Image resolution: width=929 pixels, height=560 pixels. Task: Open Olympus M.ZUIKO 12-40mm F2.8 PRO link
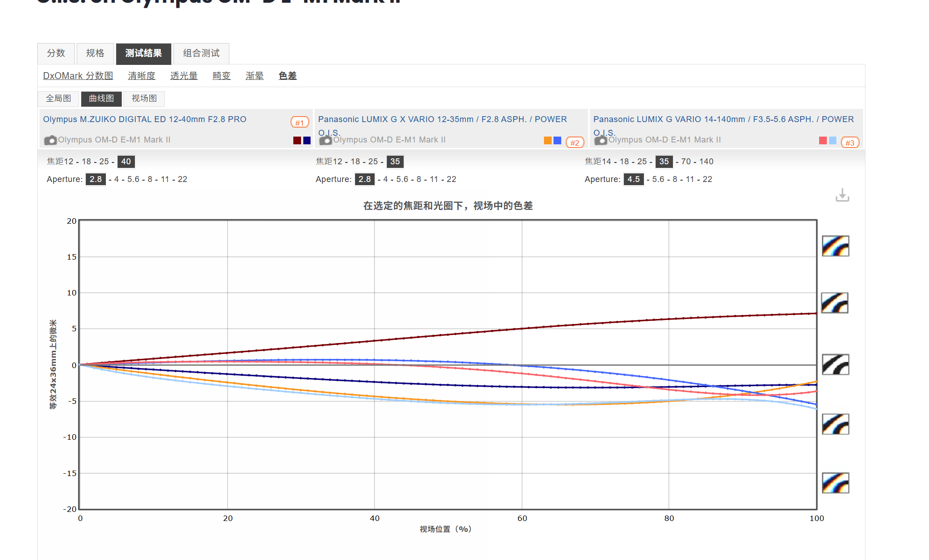point(145,119)
